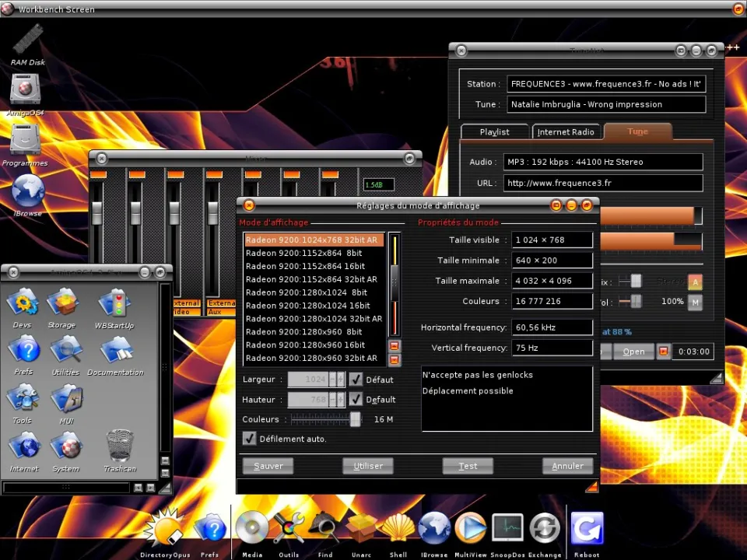Click the scroll up arrow of mode list
The height and width of the screenshot is (560, 747).
(x=394, y=345)
